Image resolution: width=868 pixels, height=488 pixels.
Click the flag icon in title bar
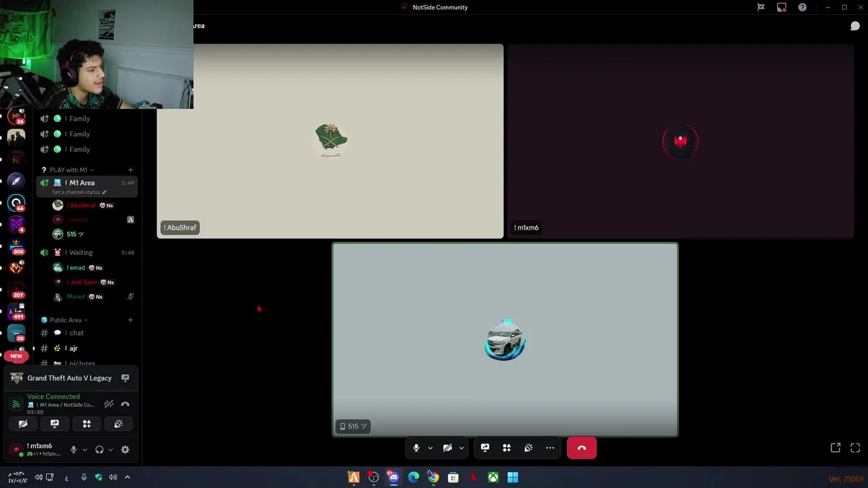pos(761,7)
